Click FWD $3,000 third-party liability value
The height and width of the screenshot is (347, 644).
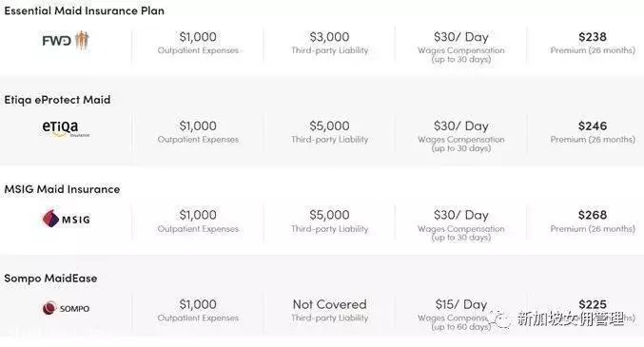[329, 37]
